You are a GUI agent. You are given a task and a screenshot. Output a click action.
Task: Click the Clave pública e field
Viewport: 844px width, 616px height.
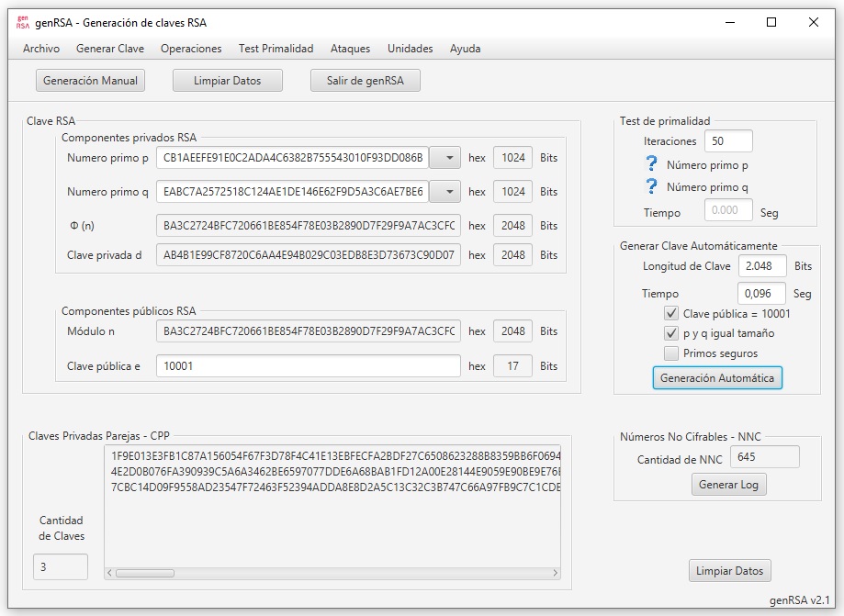click(309, 366)
